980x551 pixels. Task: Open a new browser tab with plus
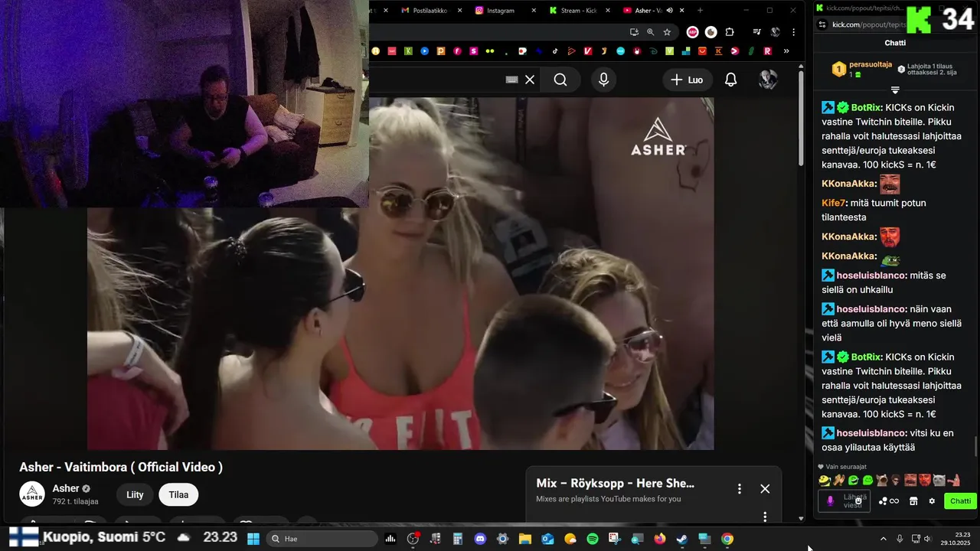coord(700,10)
